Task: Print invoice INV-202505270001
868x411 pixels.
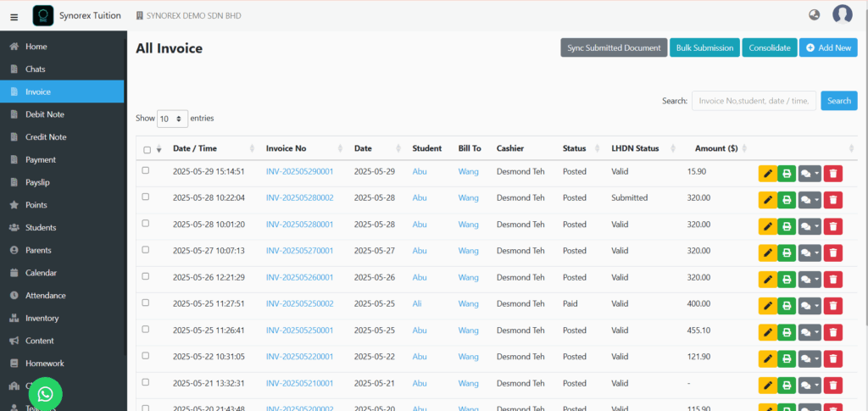Action: pos(787,253)
